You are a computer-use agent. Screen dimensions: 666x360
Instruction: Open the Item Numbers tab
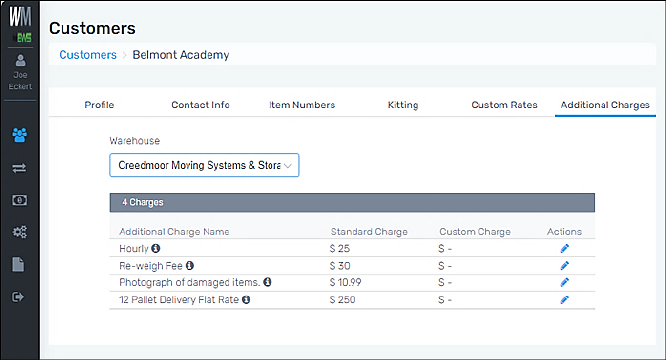[x=302, y=105]
